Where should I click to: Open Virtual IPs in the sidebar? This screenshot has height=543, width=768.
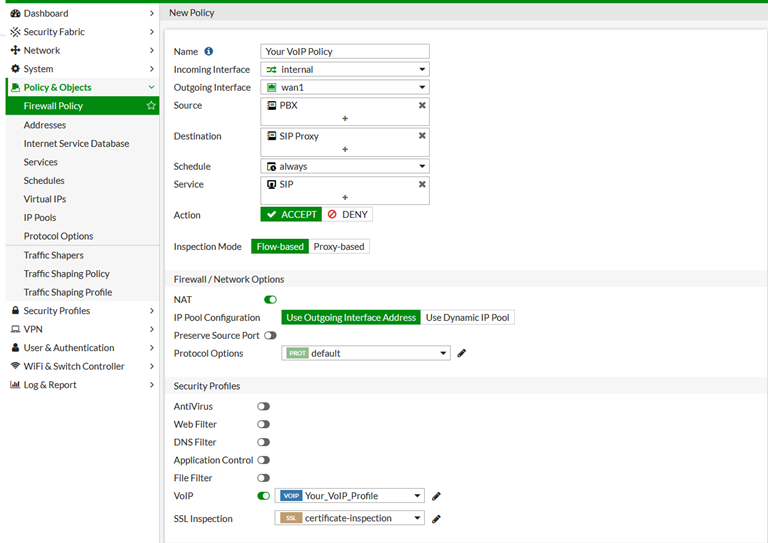45,199
